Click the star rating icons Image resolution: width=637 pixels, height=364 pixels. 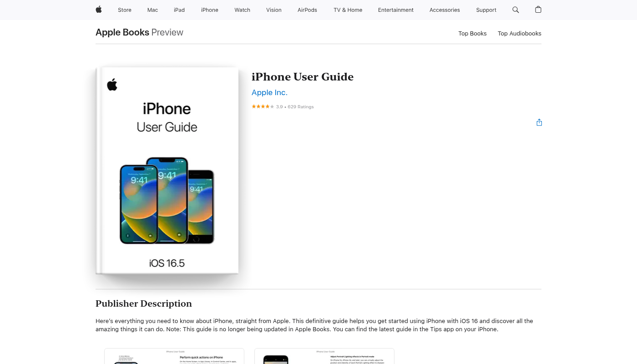point(263,106)
